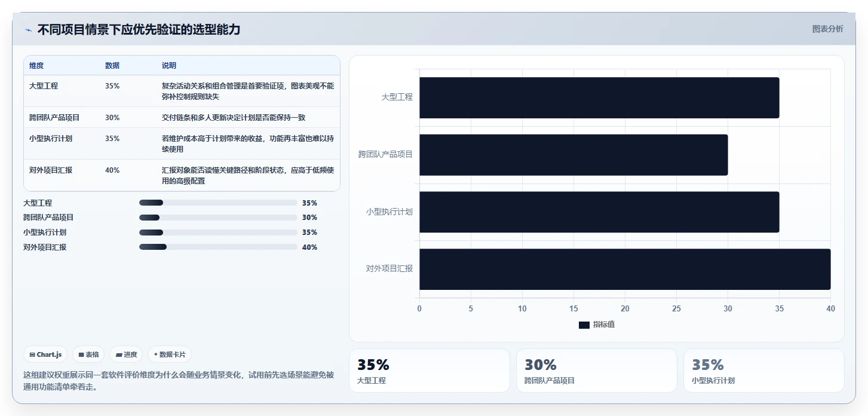Click the 跨团队产品项目 chart axis label
This screenshot has height=416, width=868.
click(386, 154)
